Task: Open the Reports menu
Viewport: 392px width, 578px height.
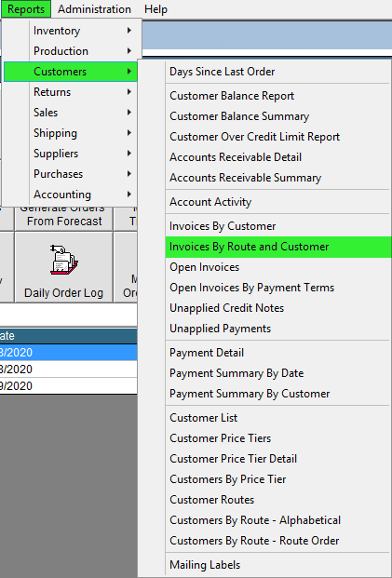Action: click(26, 9)
